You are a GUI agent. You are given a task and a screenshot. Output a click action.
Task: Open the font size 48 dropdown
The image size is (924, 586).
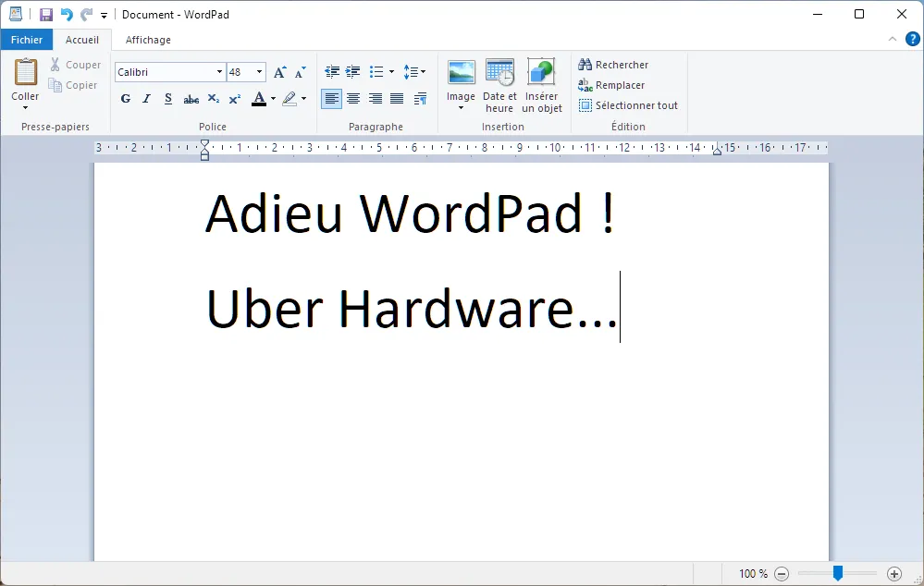259,72
